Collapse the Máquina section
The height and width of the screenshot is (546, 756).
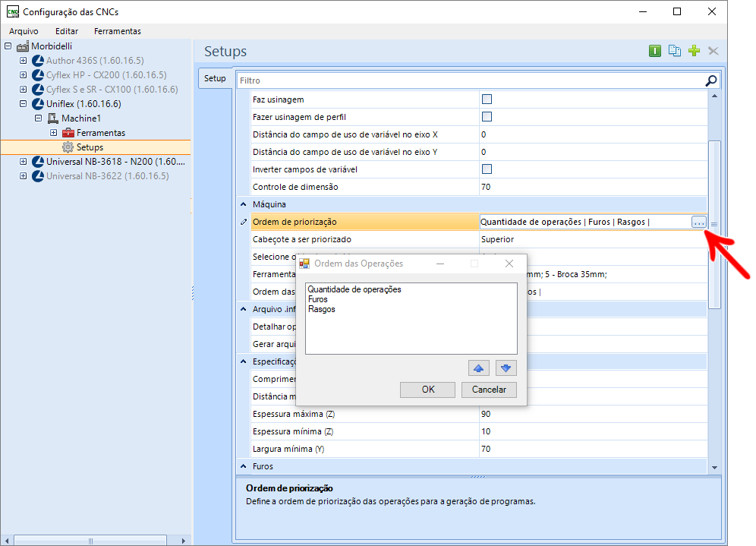[244, 204]
